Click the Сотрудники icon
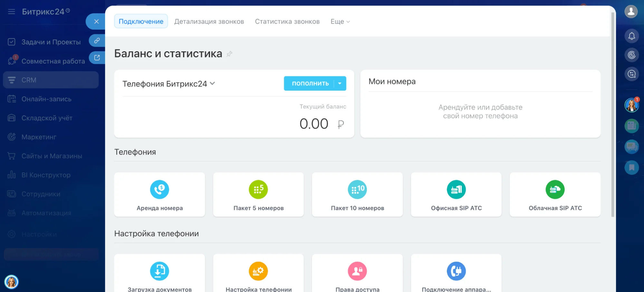644x292 pixels. click(x=12, y=194)
